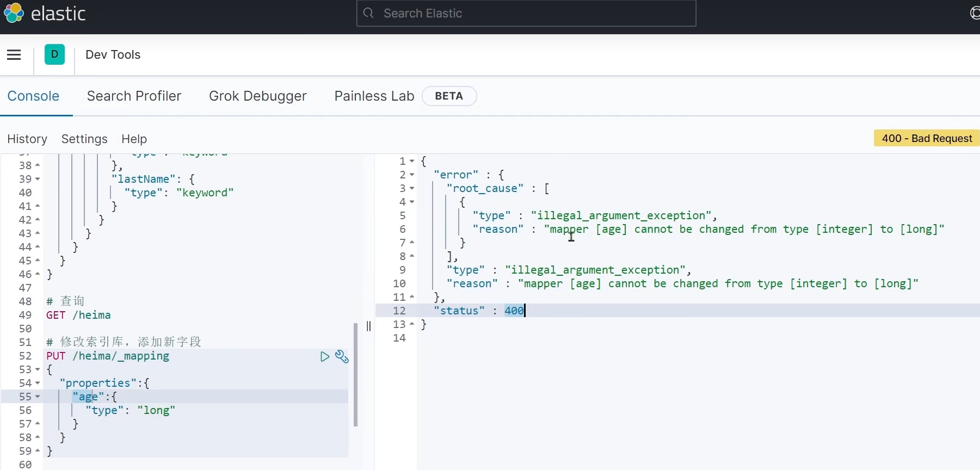Click the Dev Tools breadcrumb
Viewport: 980px width, 470px height.
[x=113, y=55]
